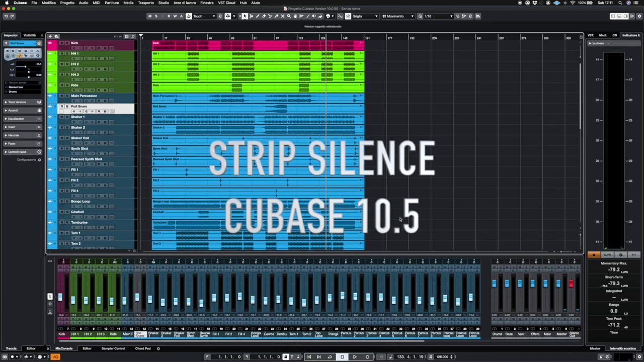The width and height of the screenshot is (644, 362).
Task: Switch to Intensità acustica right zone tab
Action: click(623, 348)
